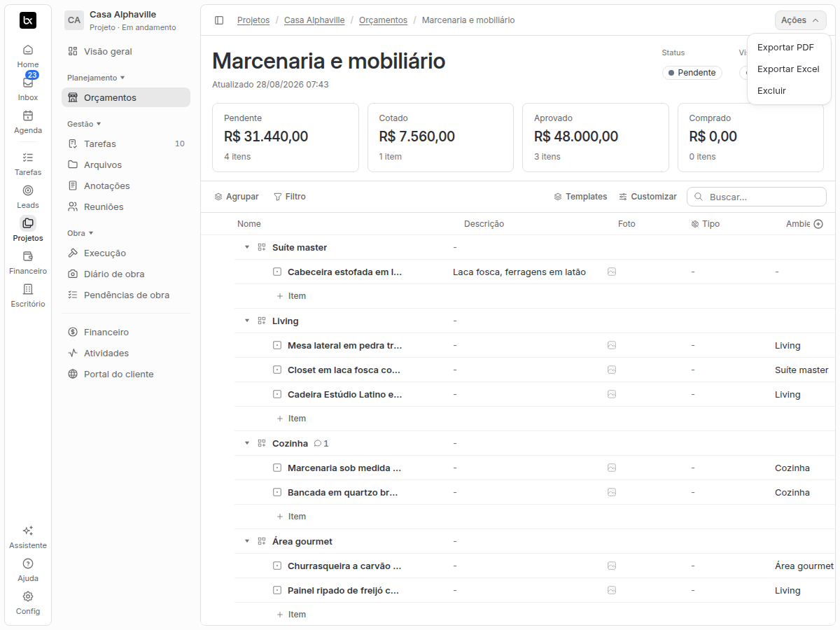Open Orçamentos in the sidebar

(126, 98)
